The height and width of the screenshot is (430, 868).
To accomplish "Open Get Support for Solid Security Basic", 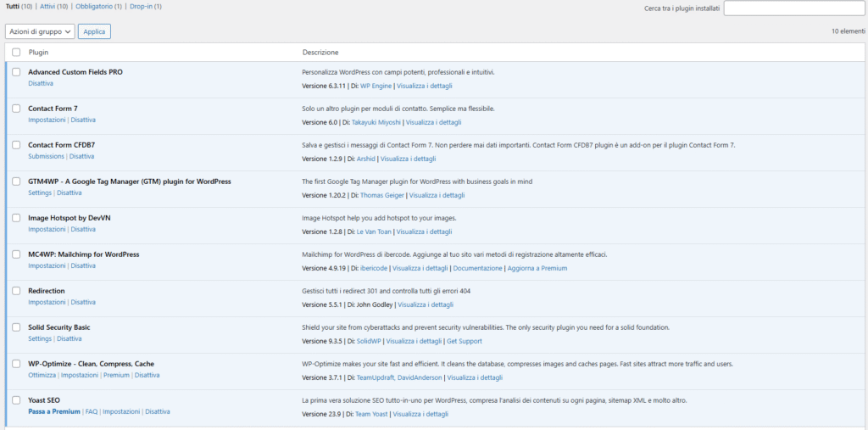I will pyautogui.click(x=465, y=342).
